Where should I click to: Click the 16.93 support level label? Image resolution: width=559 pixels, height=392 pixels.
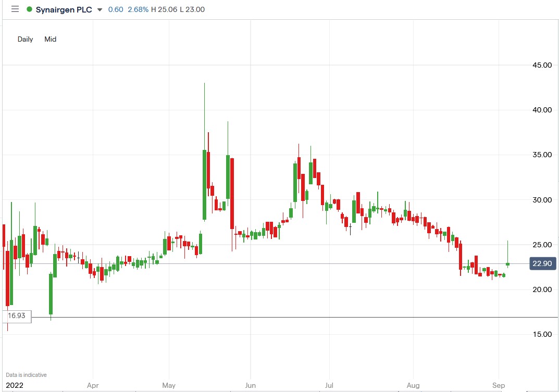pyautogui.click(x=16, y=315)
